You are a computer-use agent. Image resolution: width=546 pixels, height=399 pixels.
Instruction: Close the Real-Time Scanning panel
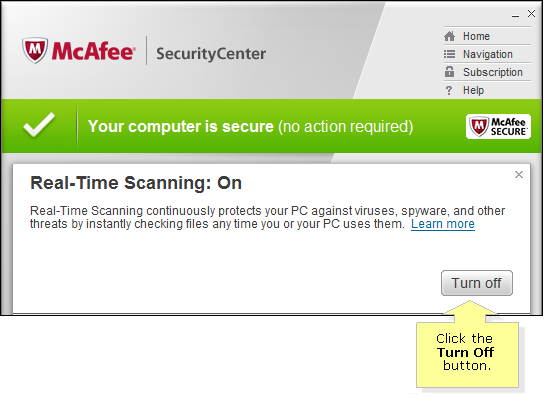[x=518, y=175]
